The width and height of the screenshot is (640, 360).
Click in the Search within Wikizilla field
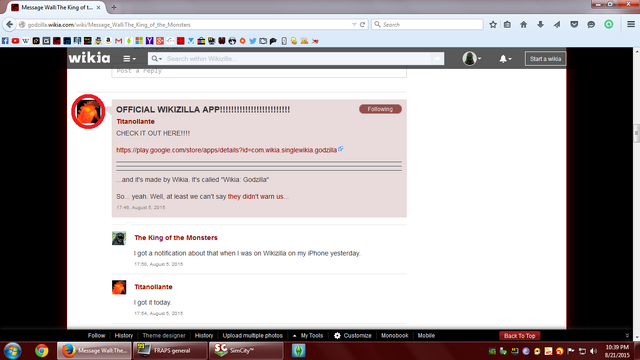tap(298, 59)
